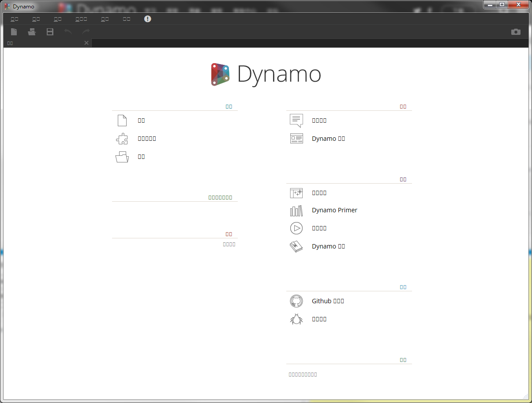Click the Dynamo icon in the title bar
Screen dimensions: 532x403
(x=7, y=6)
